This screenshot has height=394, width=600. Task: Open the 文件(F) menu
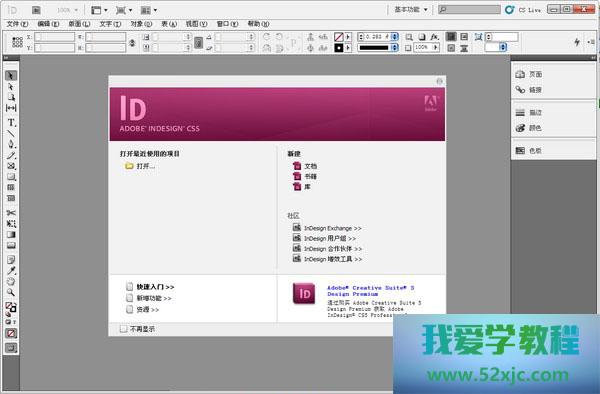tap(17, 24)
